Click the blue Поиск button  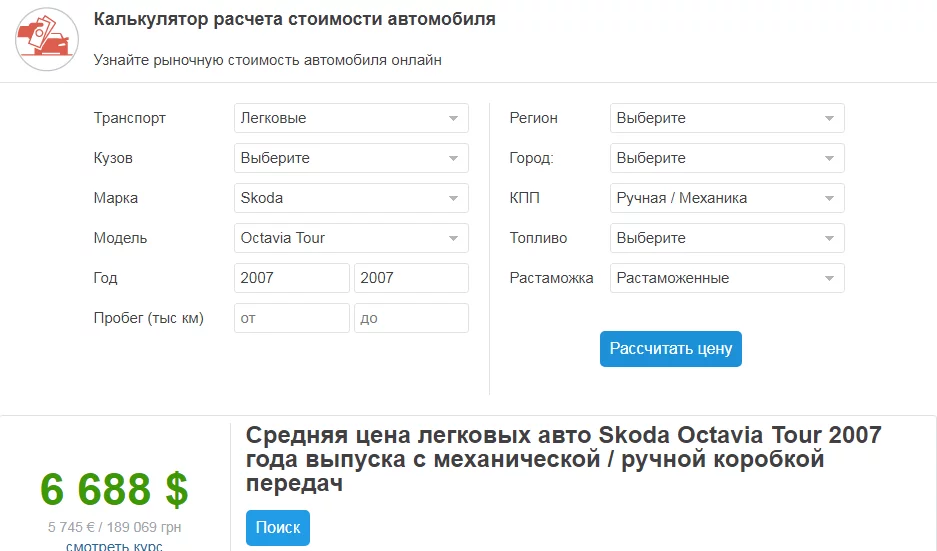coord(278,528)
